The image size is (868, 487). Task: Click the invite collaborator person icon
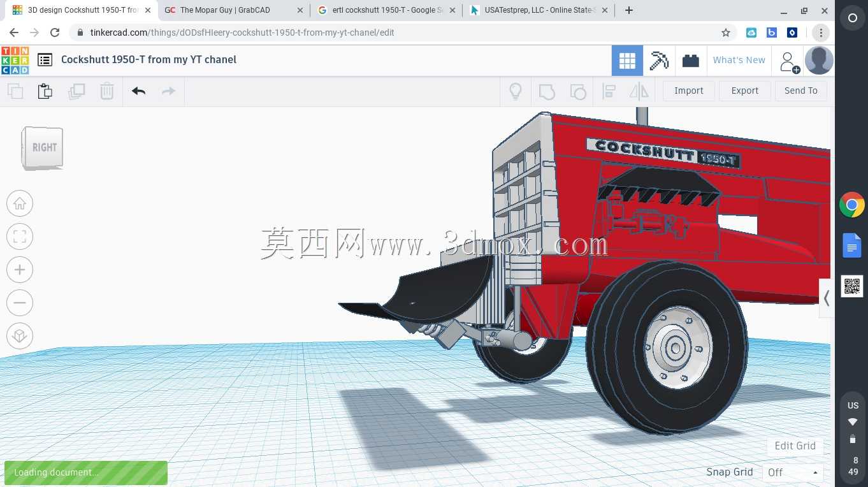click(788, 62)
